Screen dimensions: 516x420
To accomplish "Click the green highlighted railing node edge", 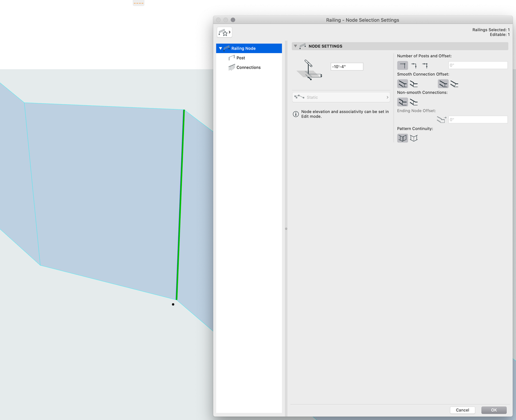I will tap(180, 204).
